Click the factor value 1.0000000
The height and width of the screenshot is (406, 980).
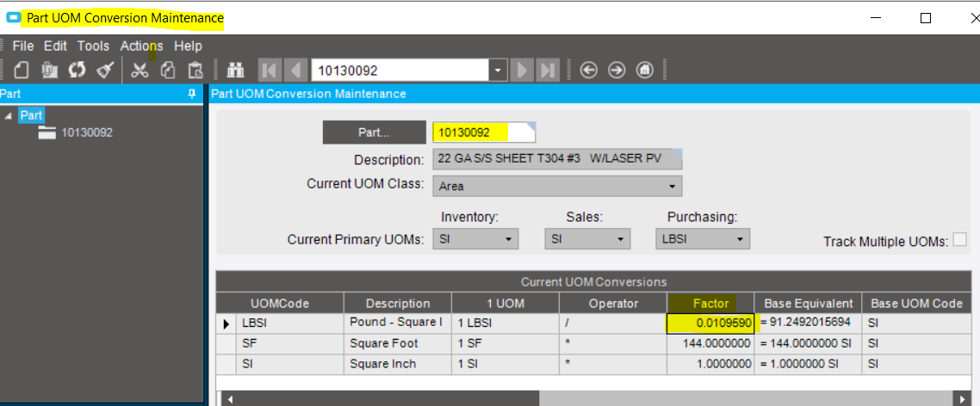click(x=710, y=364)
